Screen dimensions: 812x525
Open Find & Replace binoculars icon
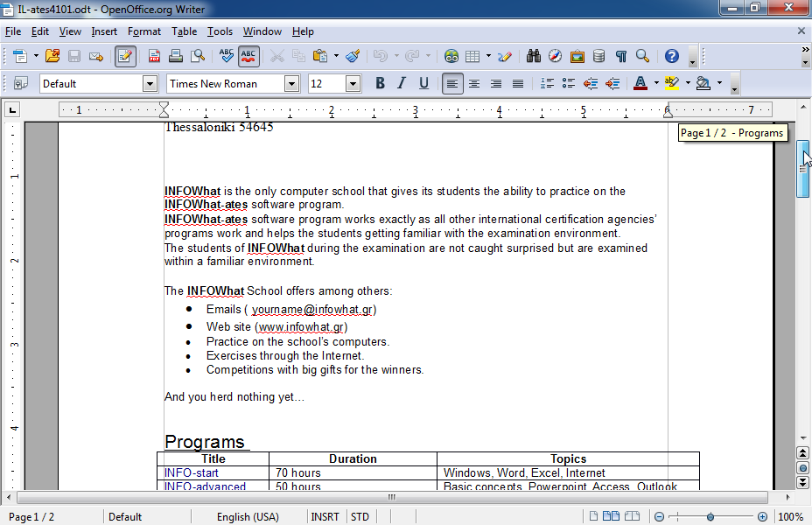(x=534, y=56)
